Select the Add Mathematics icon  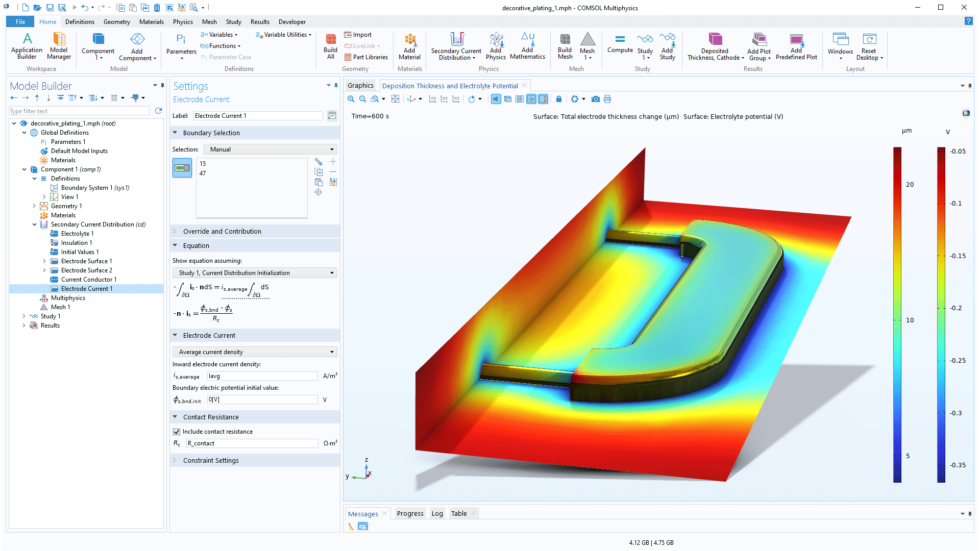tap(528, 46)
